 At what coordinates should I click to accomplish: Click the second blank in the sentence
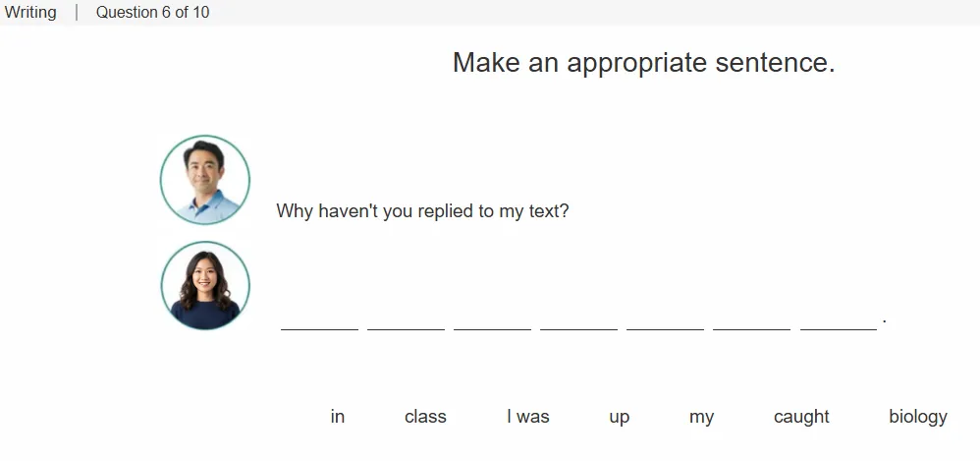[407, 320]
